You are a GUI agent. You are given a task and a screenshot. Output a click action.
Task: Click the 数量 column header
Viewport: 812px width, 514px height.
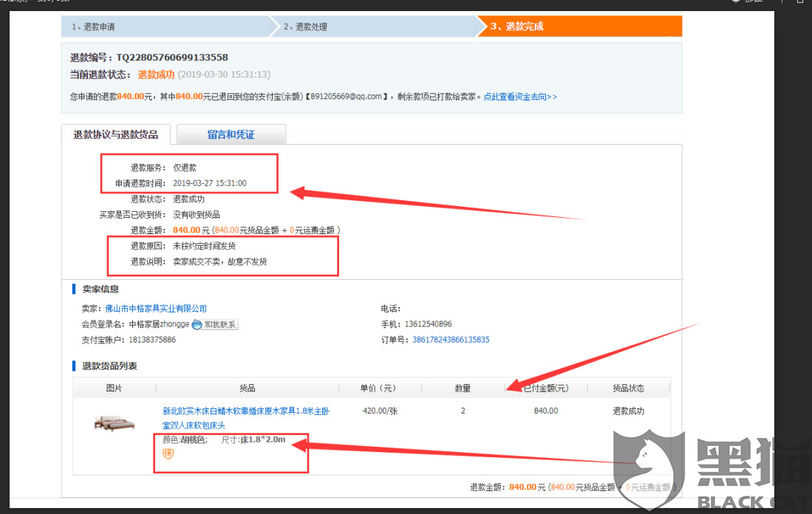(x=463, y=388)
